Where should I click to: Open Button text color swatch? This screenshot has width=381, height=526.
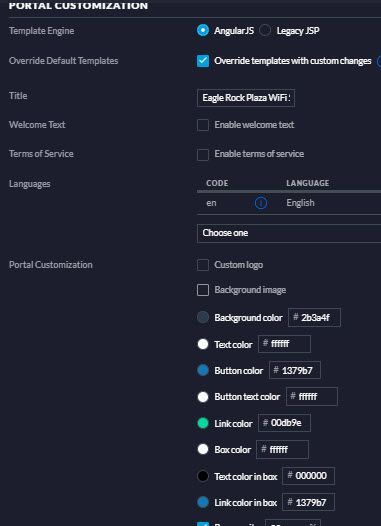(x=203, y=397)
